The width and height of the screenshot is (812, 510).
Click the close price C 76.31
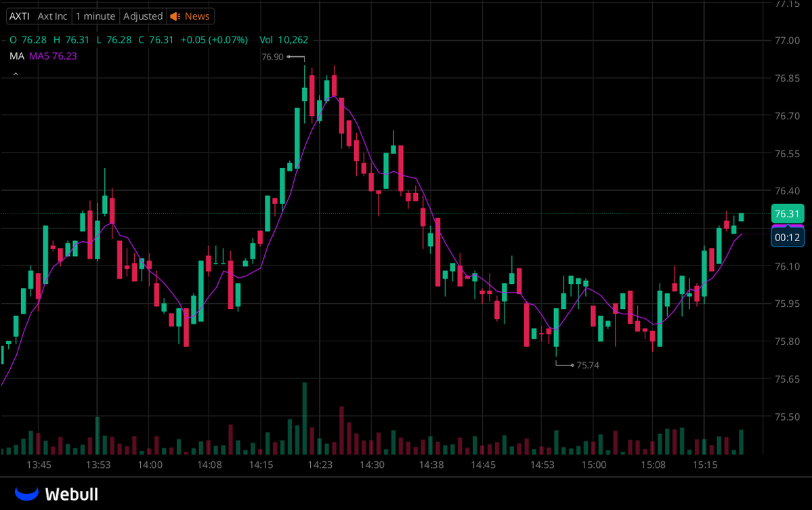pyautogui.click(x=156, y=40)
